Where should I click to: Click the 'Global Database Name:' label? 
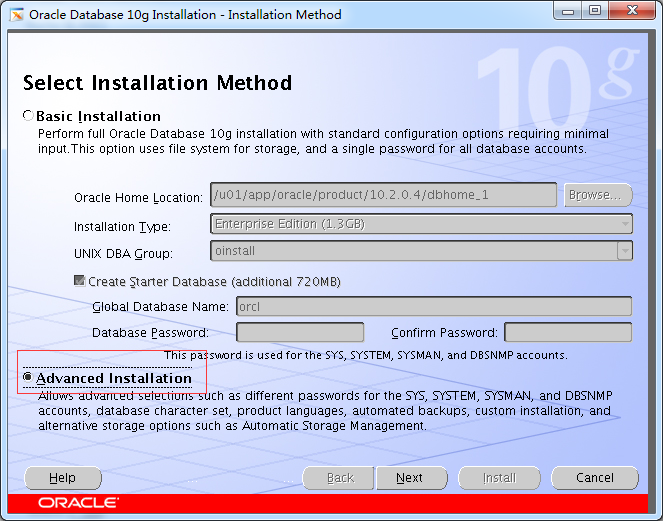point(160,307)
